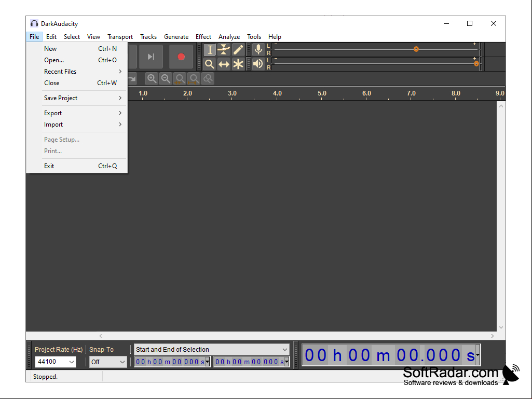The height and width of the screenshot is (399, 532).
Task: Open the View menu
Action: coord(93,37)
